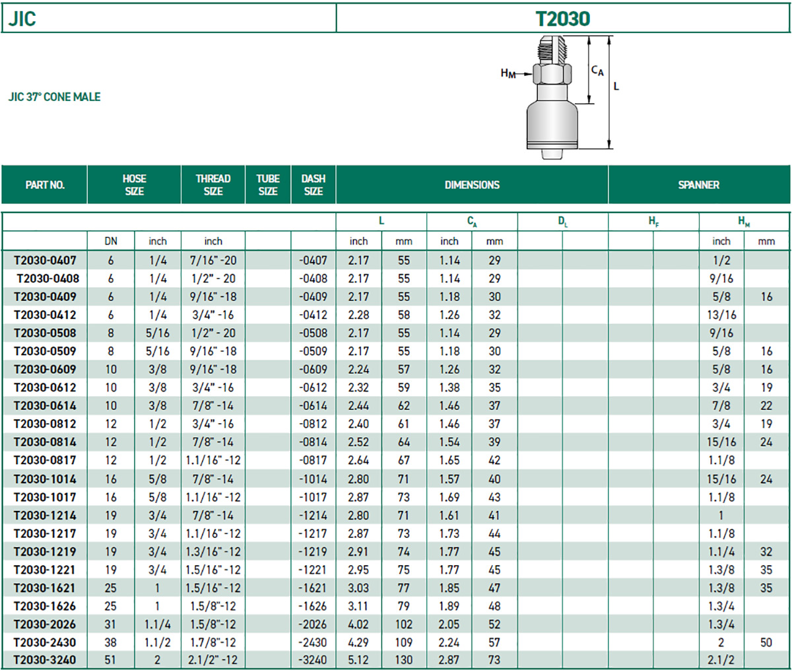Screen dimensions: 792x672
Task: Select part number T2030-1219
Action: (x=45, y=552)
